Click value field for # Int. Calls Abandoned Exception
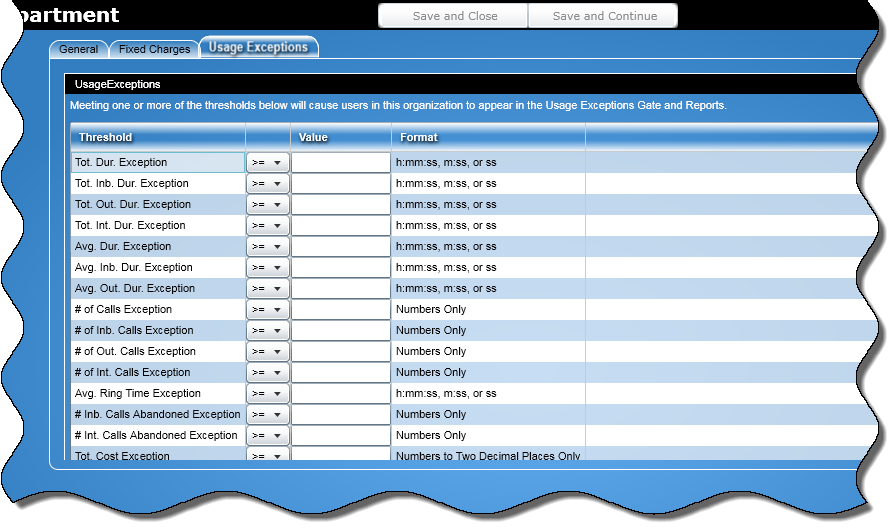This screenshot has width=896, height=531. click(341, 436)
